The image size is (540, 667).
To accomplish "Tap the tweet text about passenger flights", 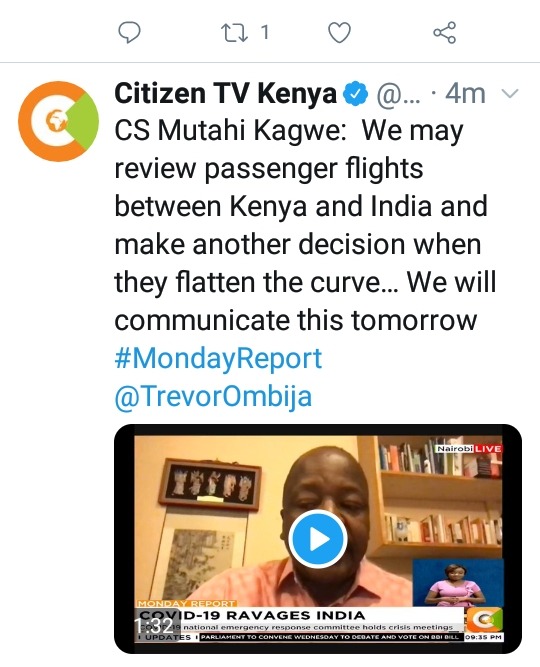I will [x=305, y=225].
